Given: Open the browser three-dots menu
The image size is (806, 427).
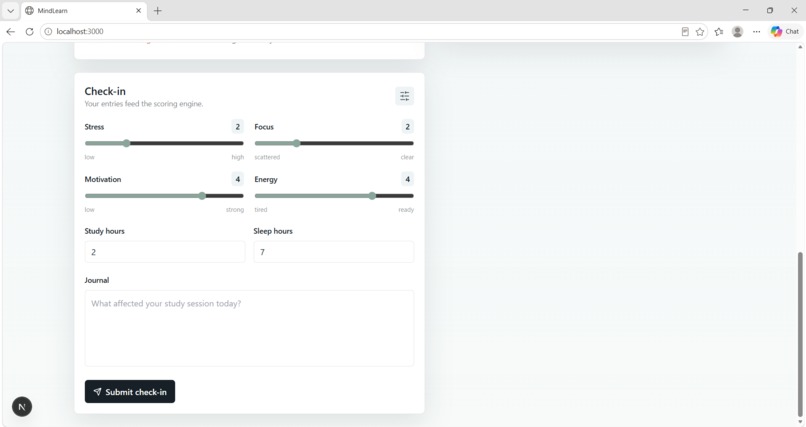Looking at the screenshot, I should pyautogui.click(x=756, y=31).
